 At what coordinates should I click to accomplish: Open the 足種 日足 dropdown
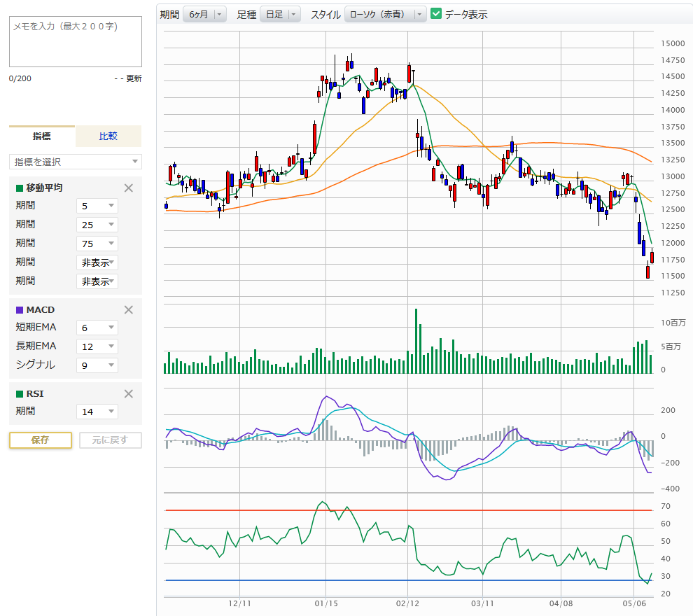click(x=279, y=14)
